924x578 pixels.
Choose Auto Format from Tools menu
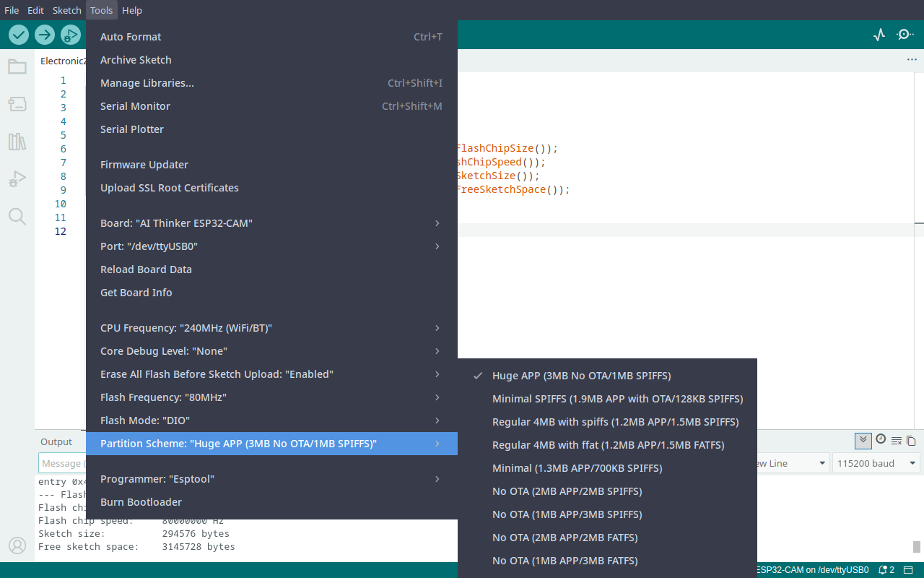pos(271,37)
